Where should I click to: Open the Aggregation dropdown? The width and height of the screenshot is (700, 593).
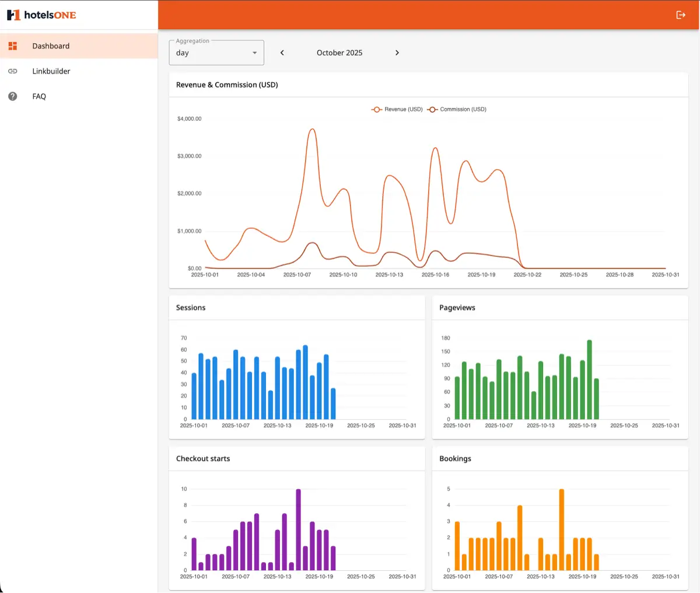[x=216, y=53]
